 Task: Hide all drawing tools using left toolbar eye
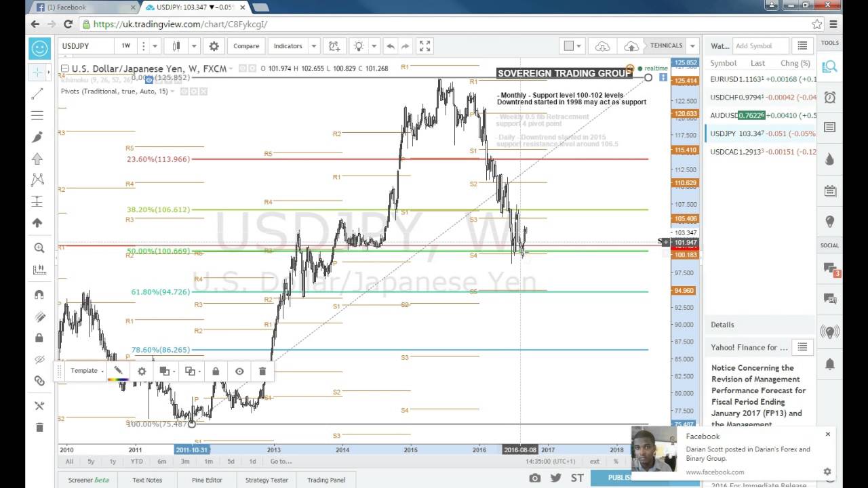[x=39, y=359]
